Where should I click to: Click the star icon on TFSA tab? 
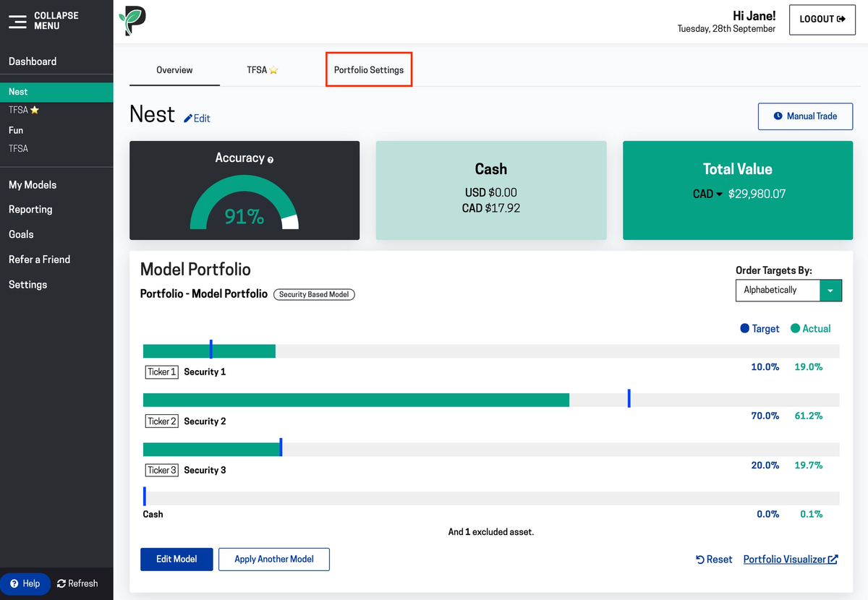274,71
